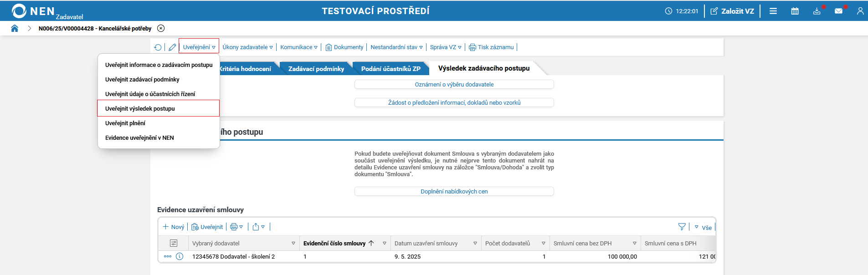Select Uveřejnit informace o zadávacím postupu

click(x=159, y=65)
